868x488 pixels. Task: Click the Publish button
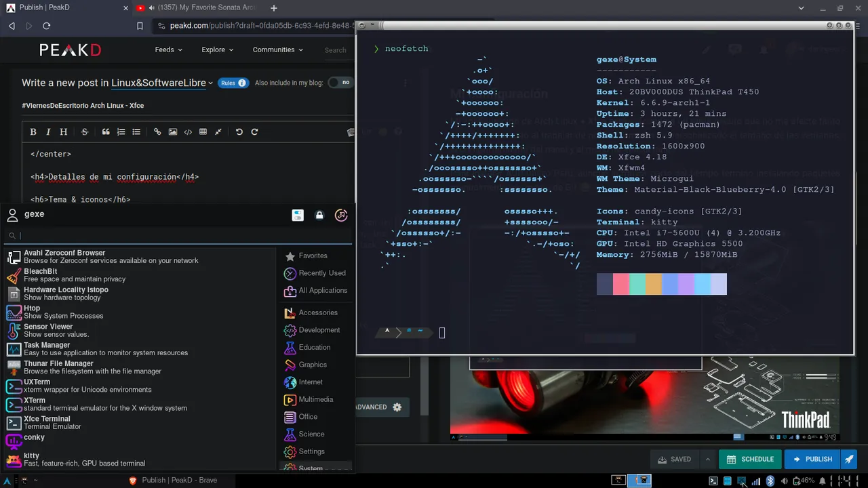pos(812,459)
